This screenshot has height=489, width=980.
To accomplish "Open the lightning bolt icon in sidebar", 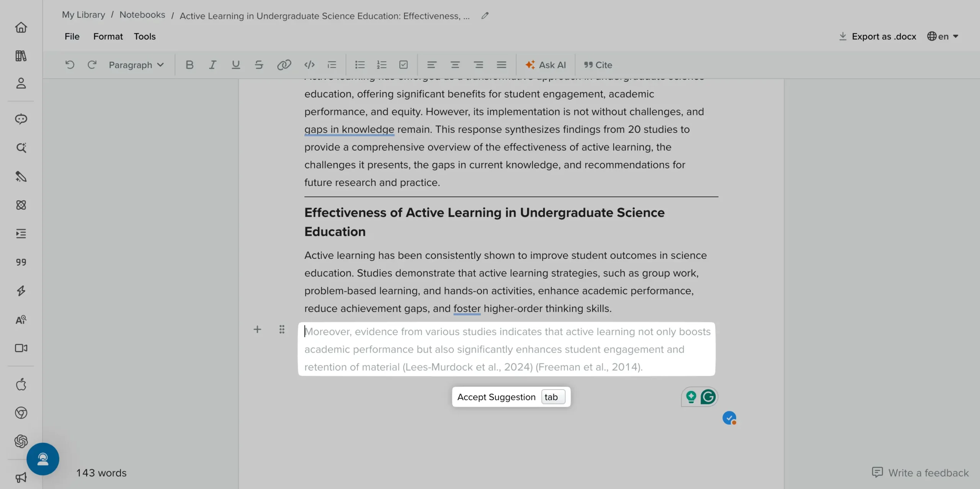I will click(21, 291).
